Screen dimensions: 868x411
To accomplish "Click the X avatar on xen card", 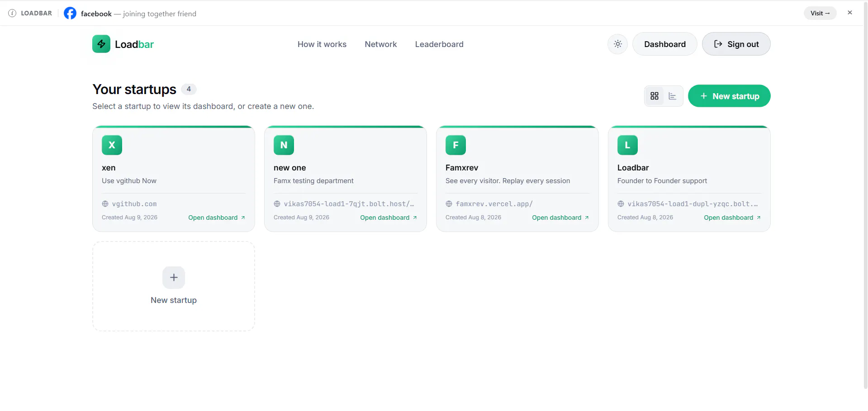I will click(x=112, y=145).
